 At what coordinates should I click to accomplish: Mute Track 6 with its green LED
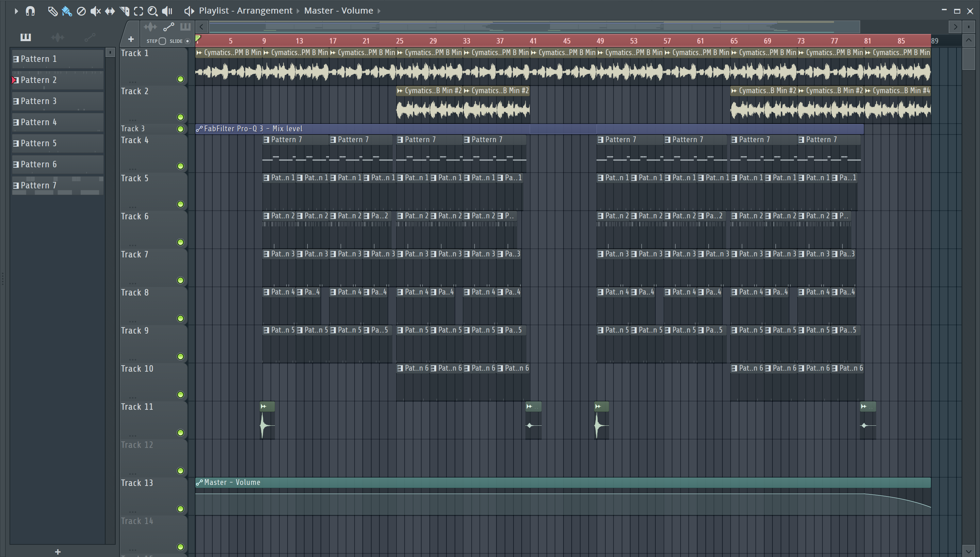tap(180, 242)
